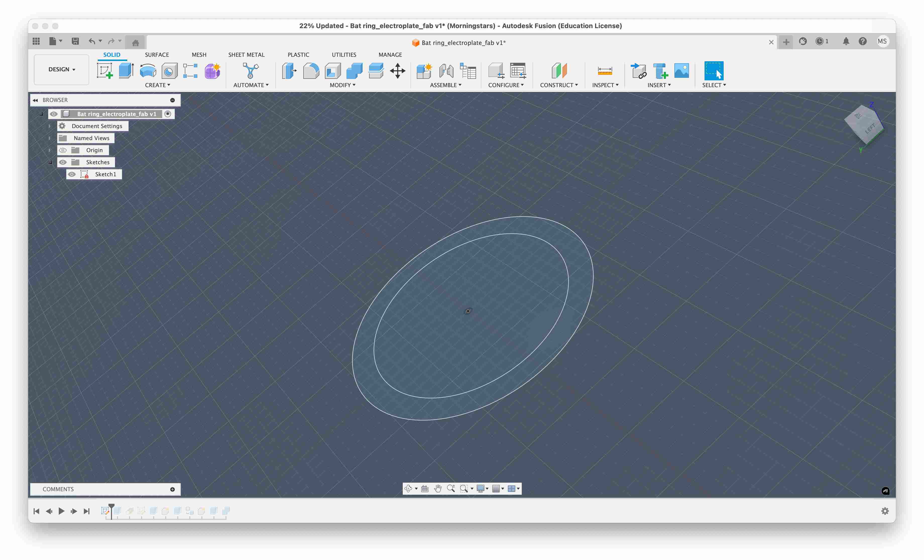This screenshot has height=560, width=924.
Task: Switch to the MANAGE tab
Action: pos(390,55)
